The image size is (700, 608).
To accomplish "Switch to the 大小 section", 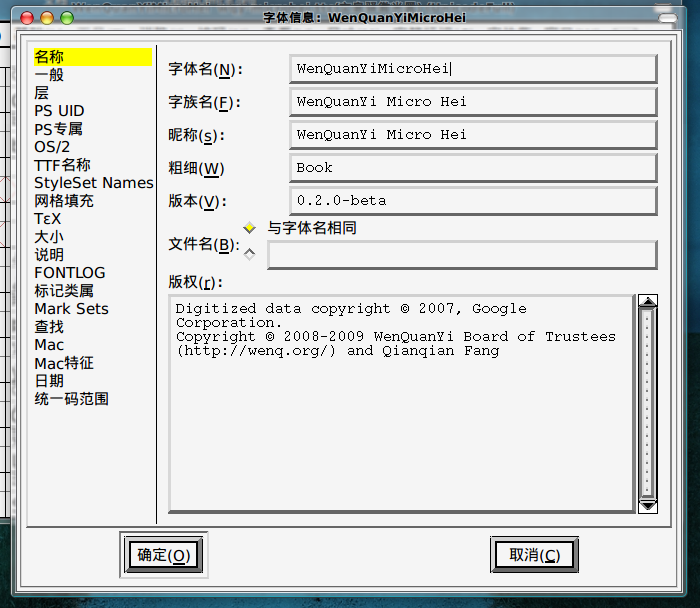I will pyautogui.click(x=49, y=237).
